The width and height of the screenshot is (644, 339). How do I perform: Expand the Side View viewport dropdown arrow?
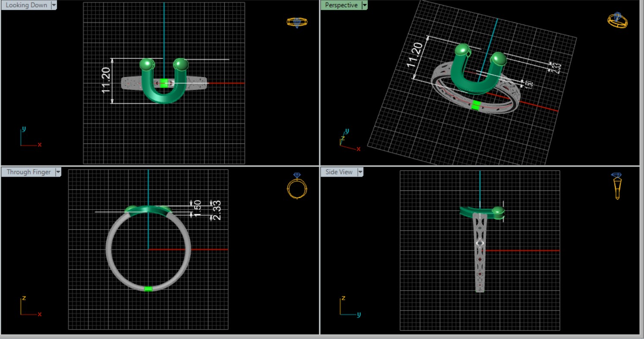click(x=360, y=172)
